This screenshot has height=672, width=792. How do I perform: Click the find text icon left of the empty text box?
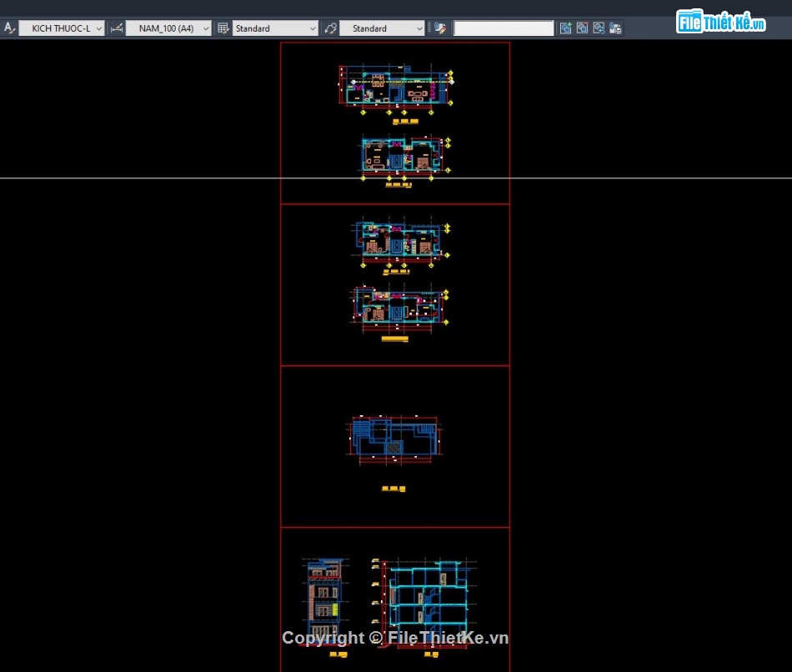pyautogui.click(x=440, y=28)
